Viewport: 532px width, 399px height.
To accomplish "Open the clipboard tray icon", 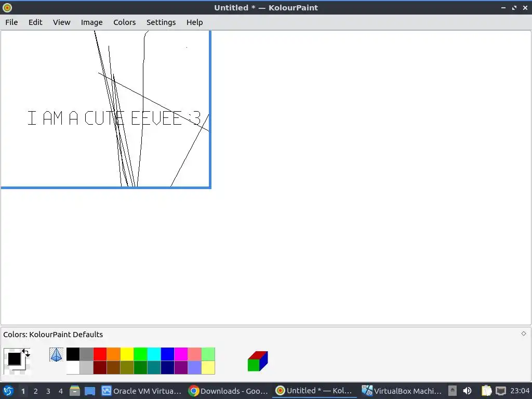I will 486,391.
